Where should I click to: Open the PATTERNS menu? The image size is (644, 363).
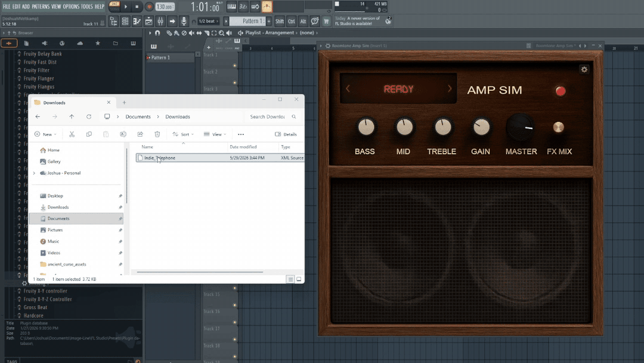(x=41, y=7)
